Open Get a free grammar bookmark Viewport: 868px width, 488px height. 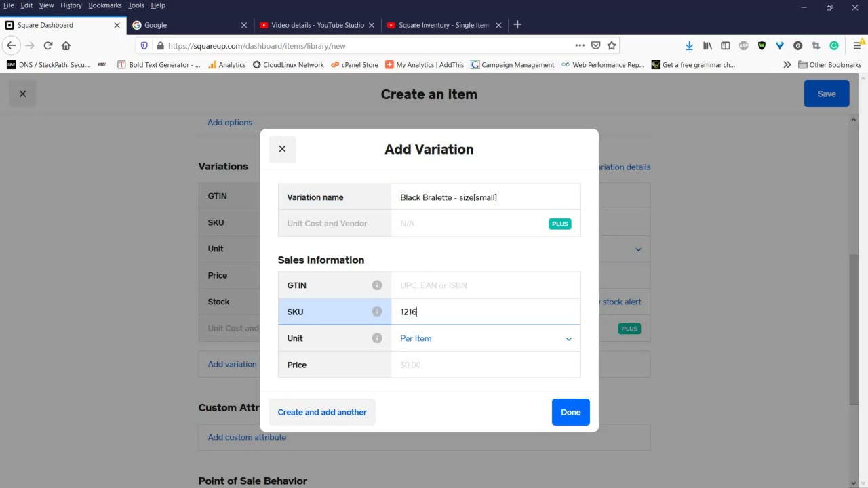tap(693, 65)
